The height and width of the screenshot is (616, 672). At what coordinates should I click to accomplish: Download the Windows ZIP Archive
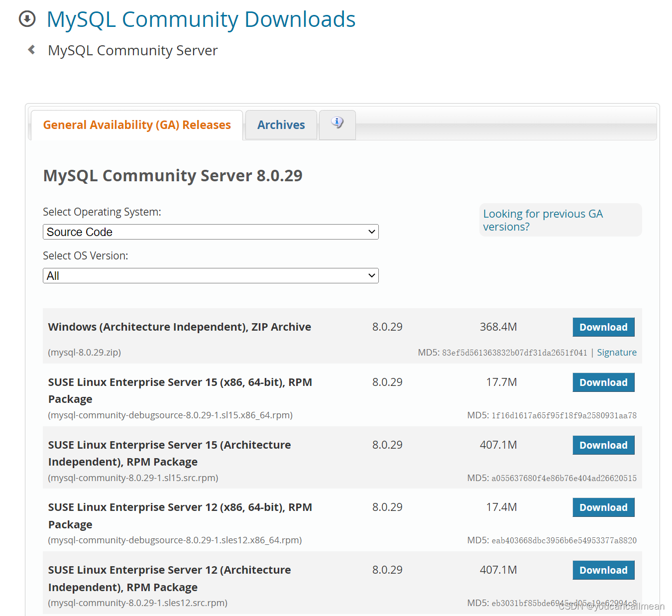pyautogui.click(x=603, y=327)
